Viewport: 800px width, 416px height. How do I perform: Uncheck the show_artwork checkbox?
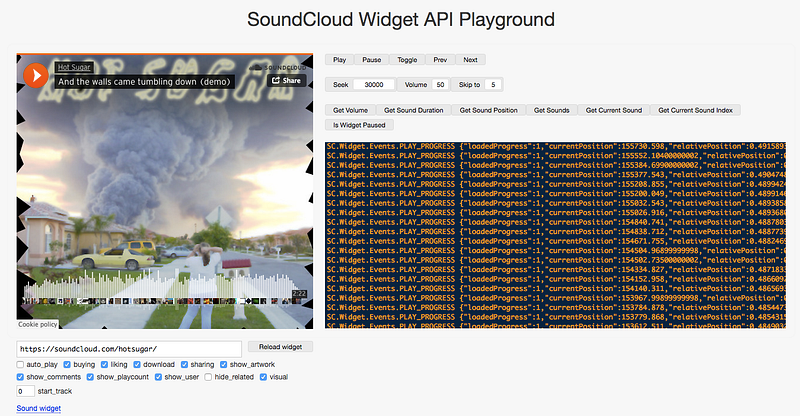click(x=223, y=364)
